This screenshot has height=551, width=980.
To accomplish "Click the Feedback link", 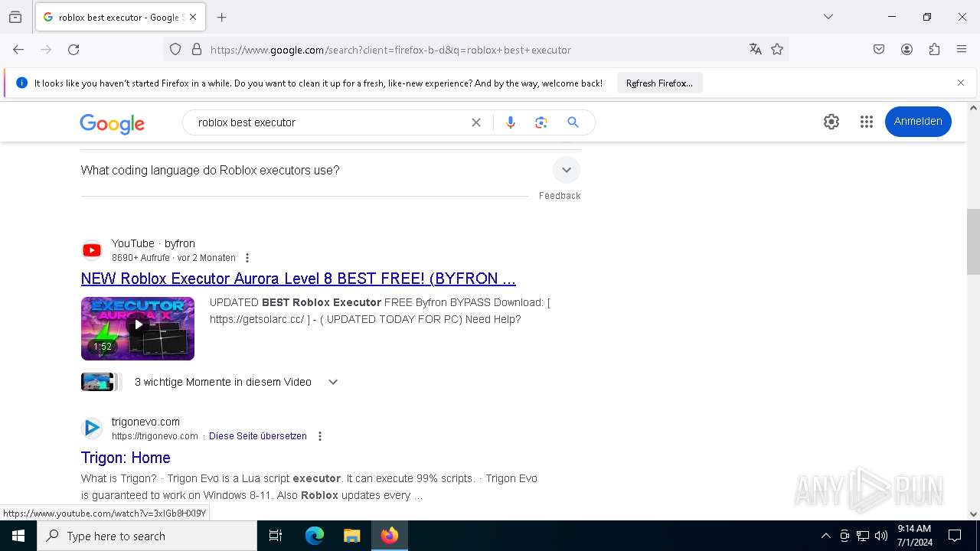I will 560,196.
